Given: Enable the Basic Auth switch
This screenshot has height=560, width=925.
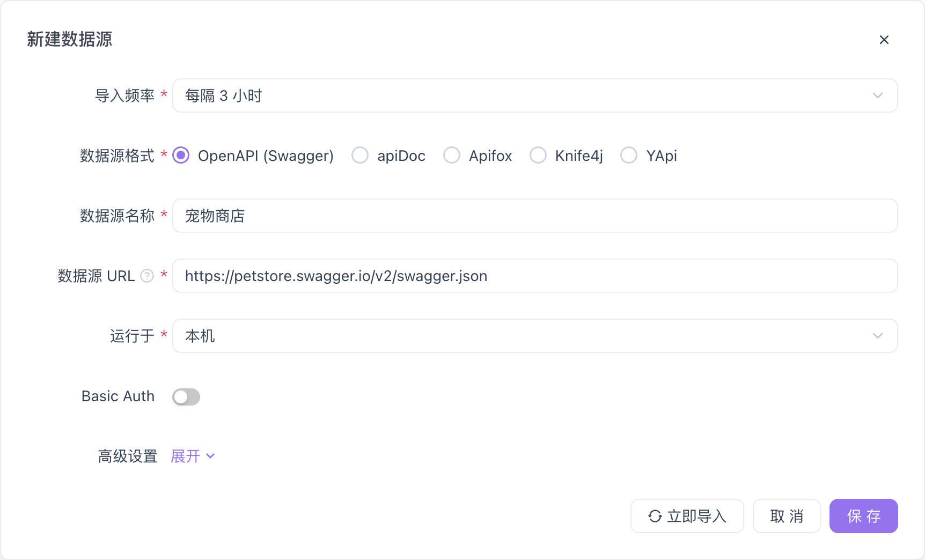Looking at the screenshot, I should click(x=186, y=396).
